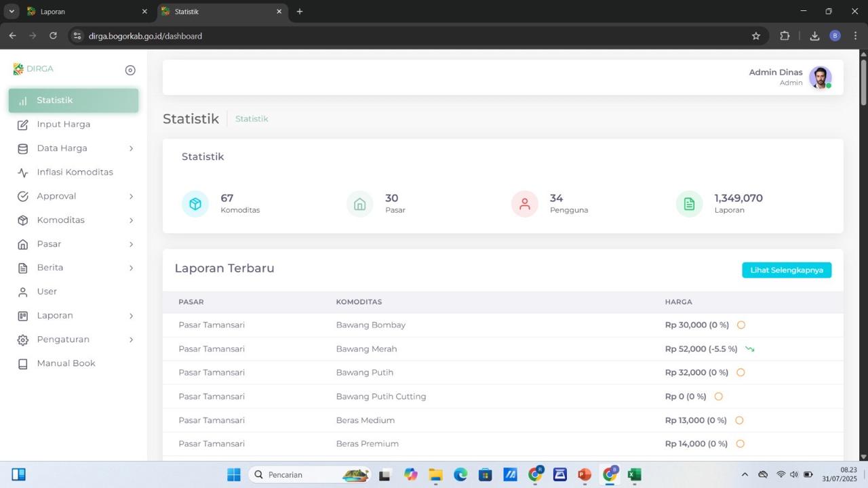This screenshot has width=868, height=488.
Task: Click the Lihat Selengkapnya button
Action: coord(786,270)
